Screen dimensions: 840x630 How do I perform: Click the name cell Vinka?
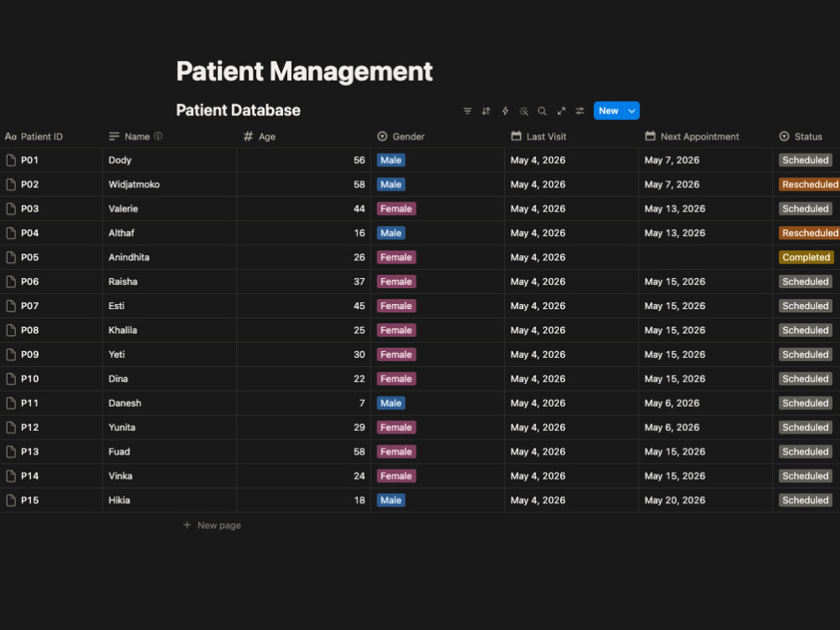pyautogui.click(x=170, y=475)
